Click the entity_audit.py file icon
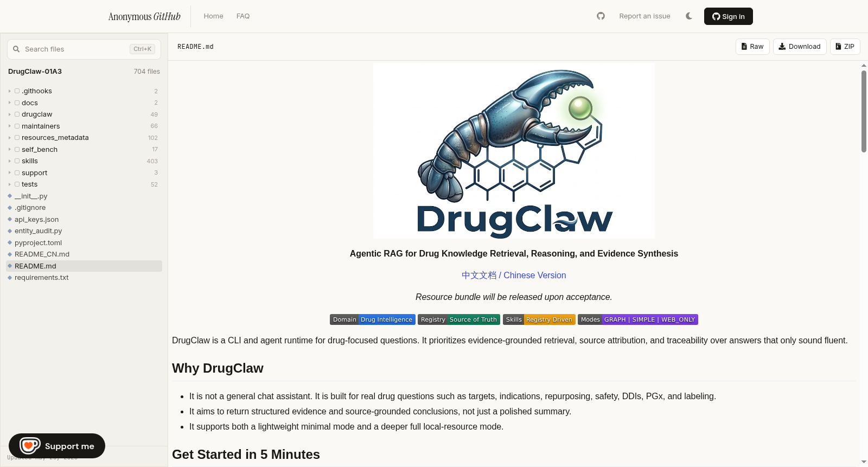The image size is (868, 467). coord(10,231)
